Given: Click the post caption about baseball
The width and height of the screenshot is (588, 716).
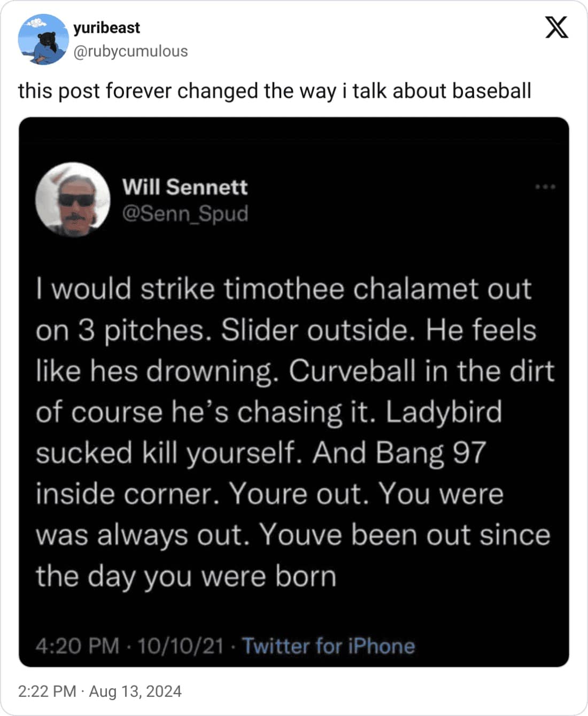Looking at the screenshot, I should [x=274, y=91].
